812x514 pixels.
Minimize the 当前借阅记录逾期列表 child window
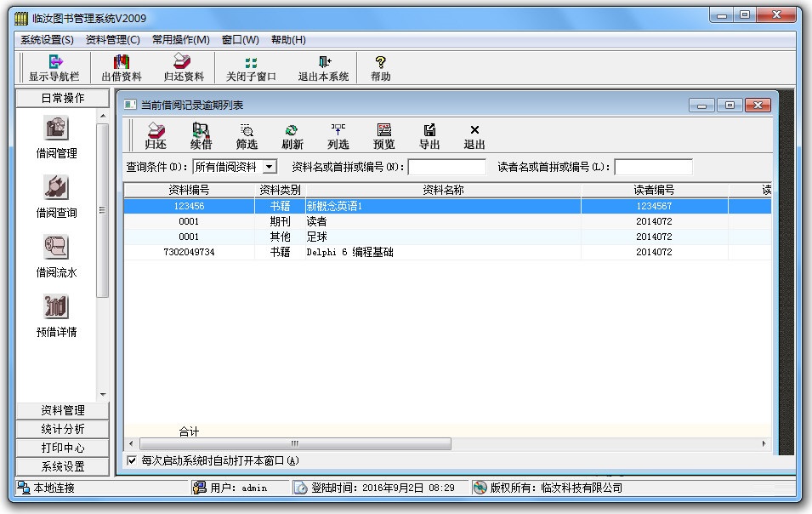click(x=701, y=106)
